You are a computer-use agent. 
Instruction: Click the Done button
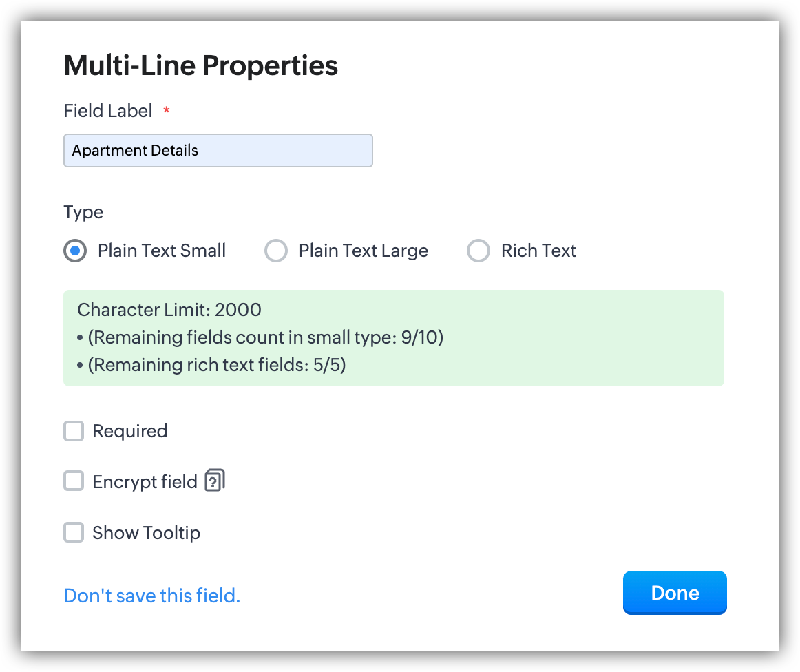674,593
